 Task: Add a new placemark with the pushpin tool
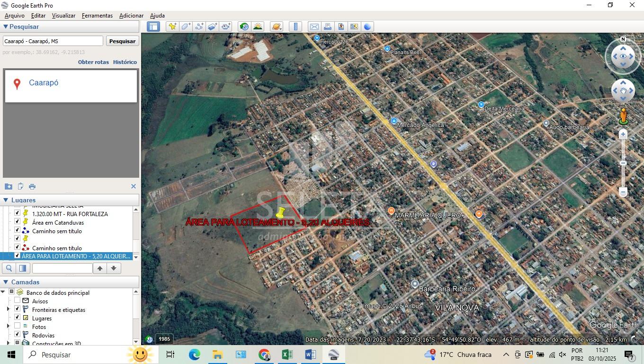point(172,27)
